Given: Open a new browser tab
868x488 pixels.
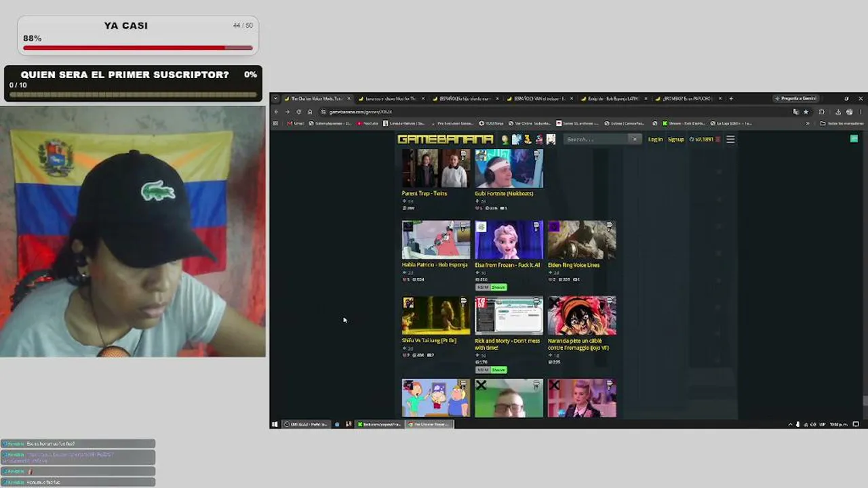Looking at the screenshot, I should point(731,98).
